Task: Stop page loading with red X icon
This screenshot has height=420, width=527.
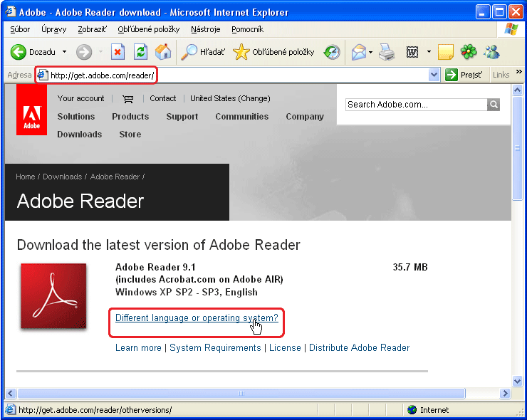Action: [118, 52]
